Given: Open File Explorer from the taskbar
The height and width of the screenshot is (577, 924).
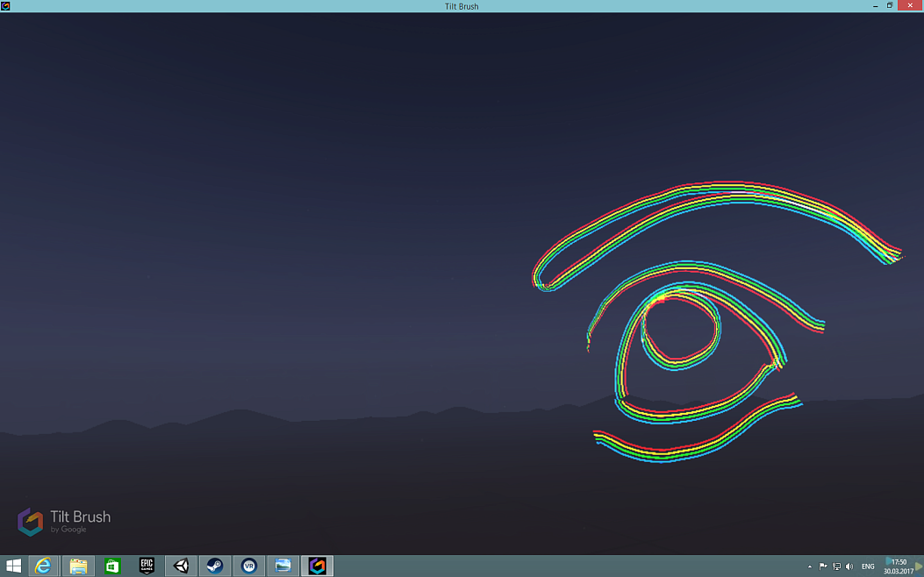Looking at the screenshot, I should coord(78,566).
